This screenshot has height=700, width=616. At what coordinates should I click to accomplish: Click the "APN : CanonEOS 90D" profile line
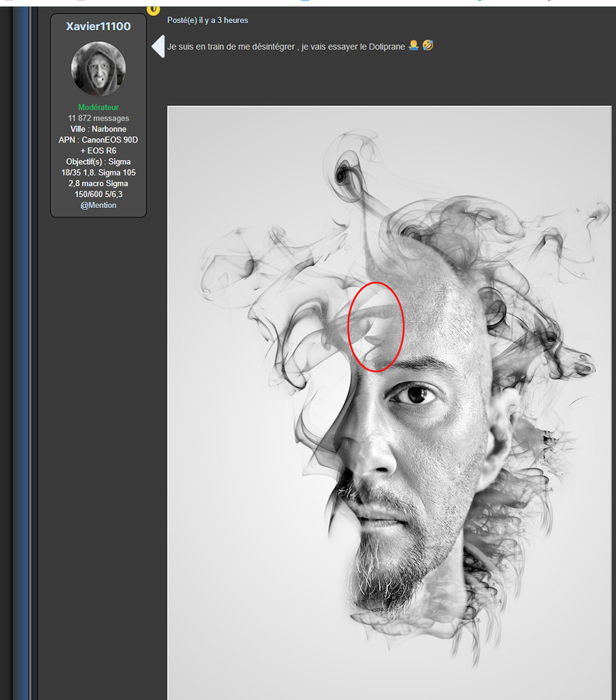point(98,140)
